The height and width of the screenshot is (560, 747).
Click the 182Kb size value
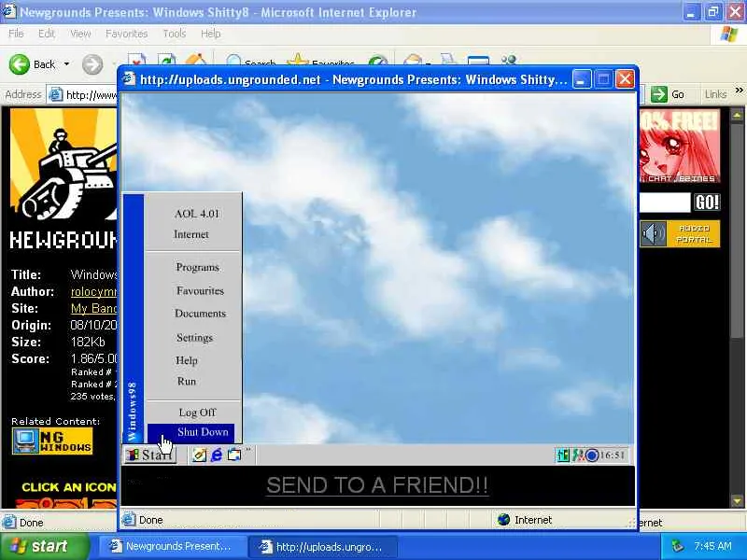(88, 342)
